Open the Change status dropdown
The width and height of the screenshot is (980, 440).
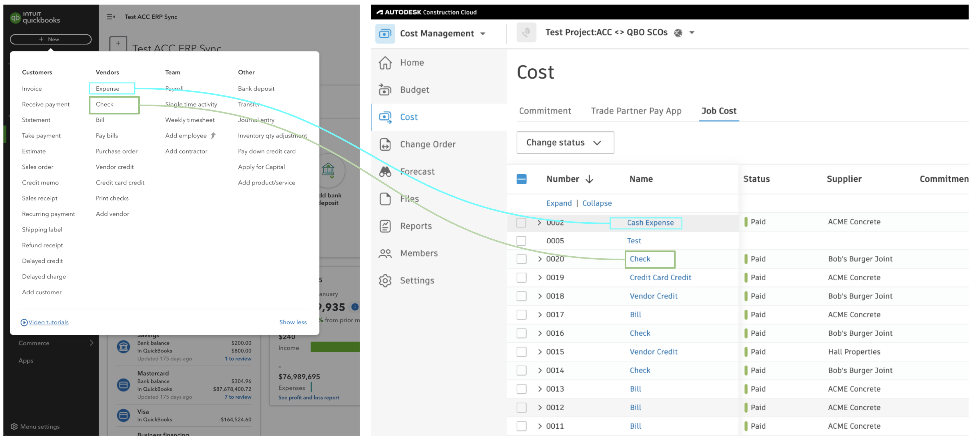coord(565,143)
